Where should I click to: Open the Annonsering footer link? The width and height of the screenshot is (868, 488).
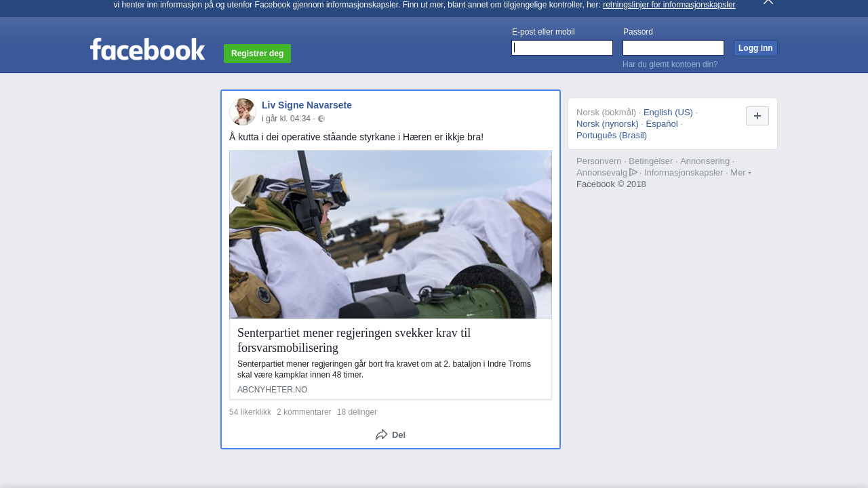tap(705, 161)
